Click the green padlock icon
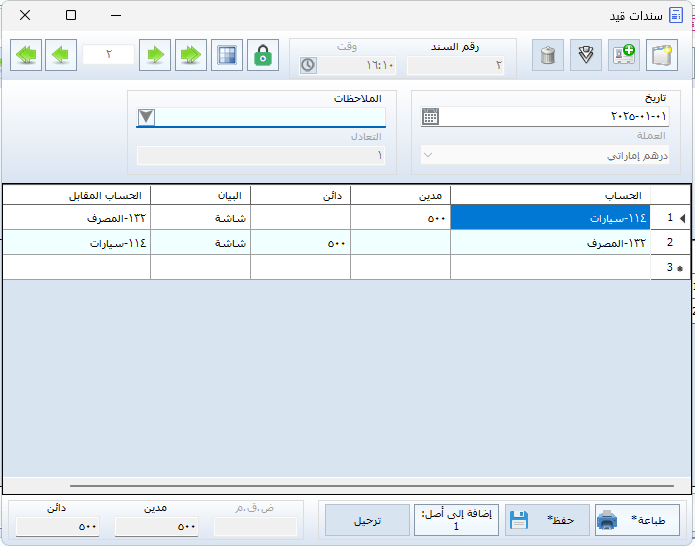 coord(263,55)
